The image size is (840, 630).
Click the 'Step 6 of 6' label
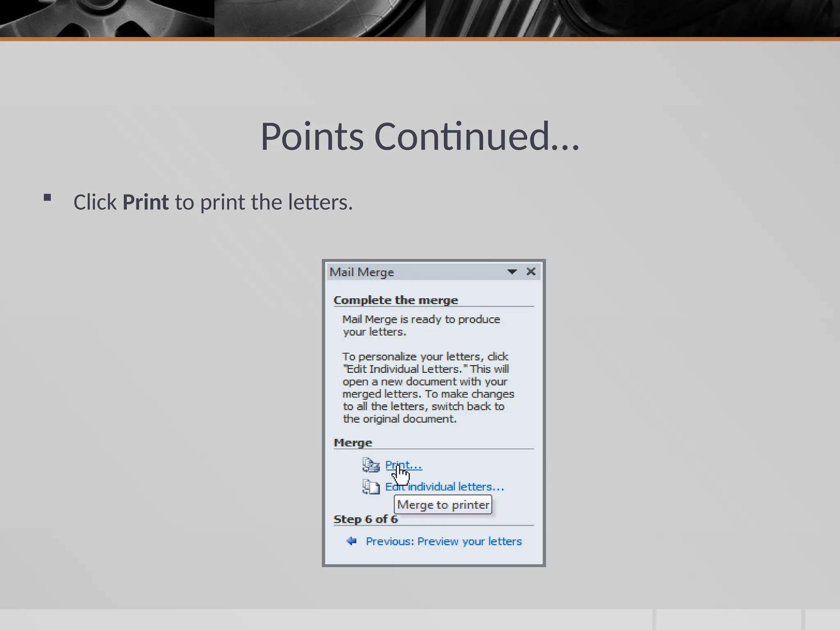click(x=366, y=519)
